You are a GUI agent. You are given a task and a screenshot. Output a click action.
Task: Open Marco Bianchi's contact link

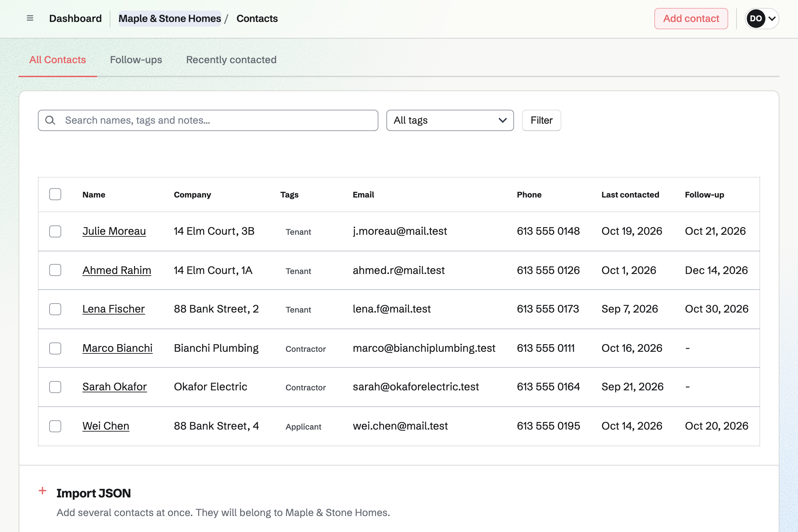[x=117, y=348]
